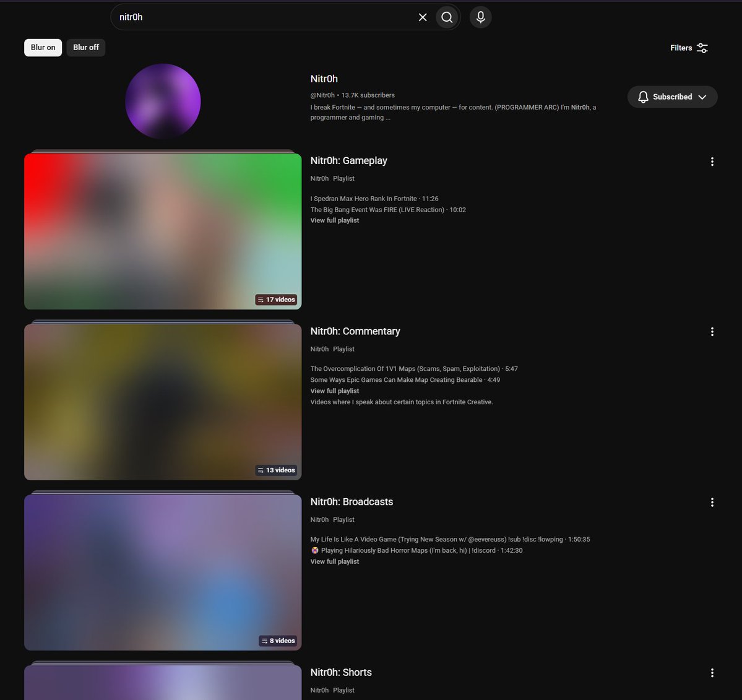Open the Nitr0h: Gameplay title link
Screen dimensions: 742x700
[x=349, y=160]
